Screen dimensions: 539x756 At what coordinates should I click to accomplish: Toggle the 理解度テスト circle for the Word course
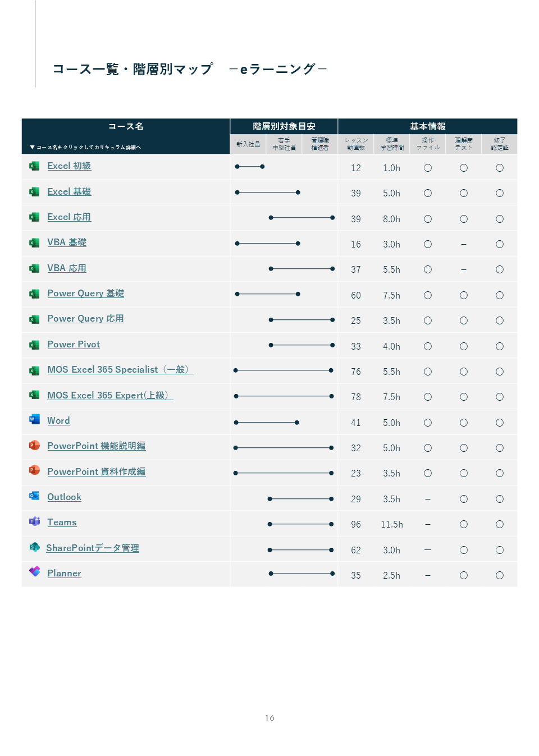click(x=464, y=422)
